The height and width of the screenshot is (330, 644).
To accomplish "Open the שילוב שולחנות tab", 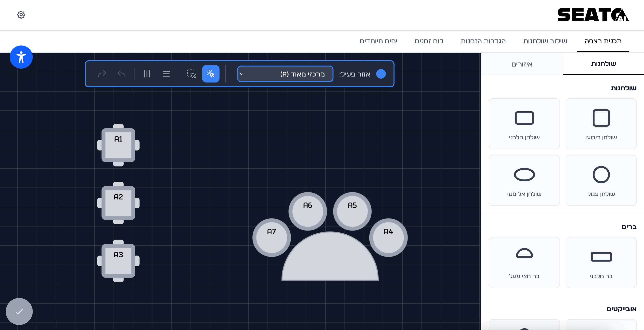I will pyautogui.click(x=545, y=41).
